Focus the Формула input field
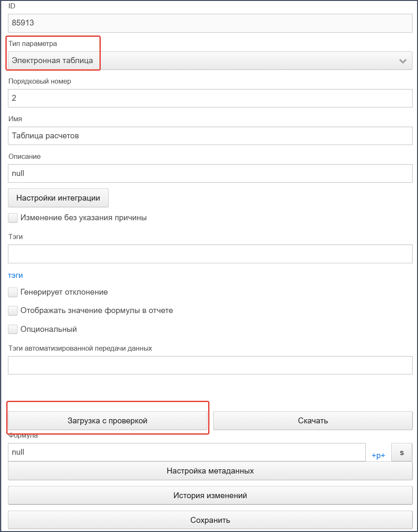418x532 pixels. click(187, 452)
